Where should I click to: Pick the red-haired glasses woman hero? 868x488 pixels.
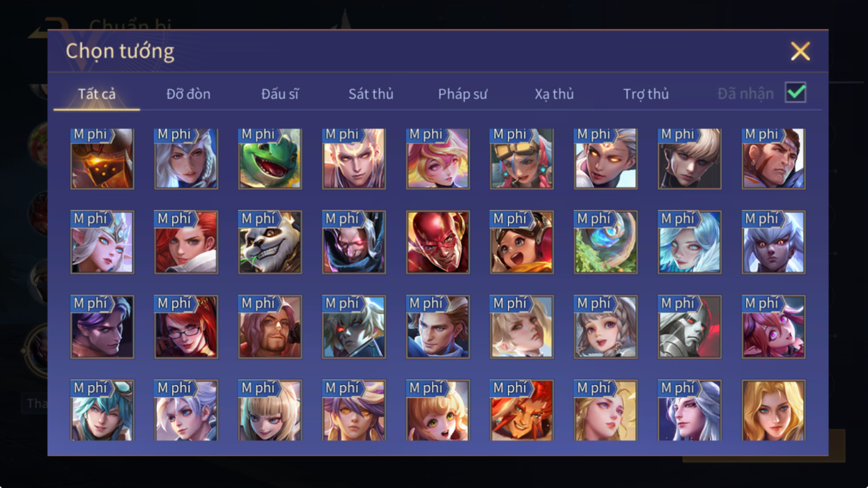tap(186, 326)
